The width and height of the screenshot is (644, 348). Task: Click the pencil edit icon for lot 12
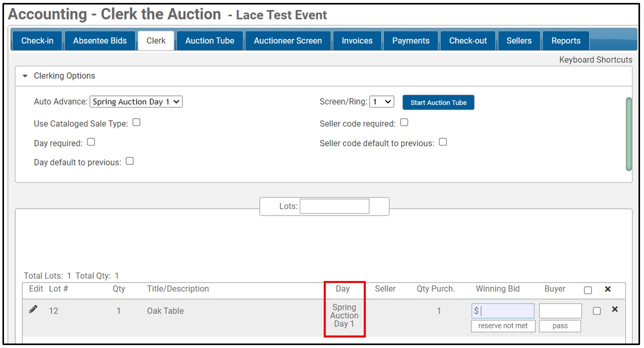(33, 310)
